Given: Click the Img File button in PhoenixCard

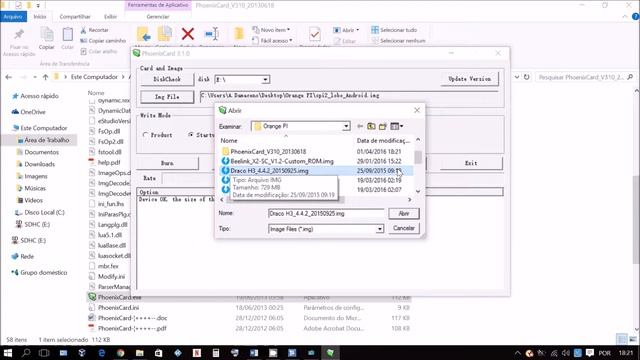Looking at the screenshot, I should 167,97.
